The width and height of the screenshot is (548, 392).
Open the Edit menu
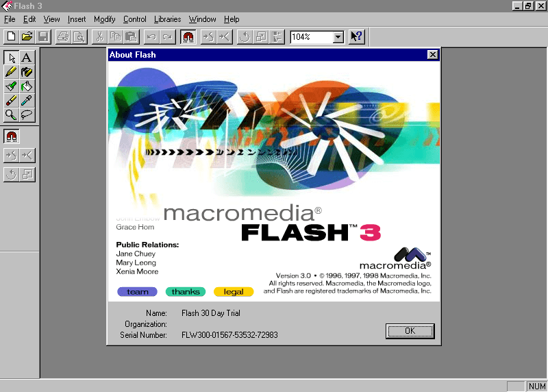point(29,19)
